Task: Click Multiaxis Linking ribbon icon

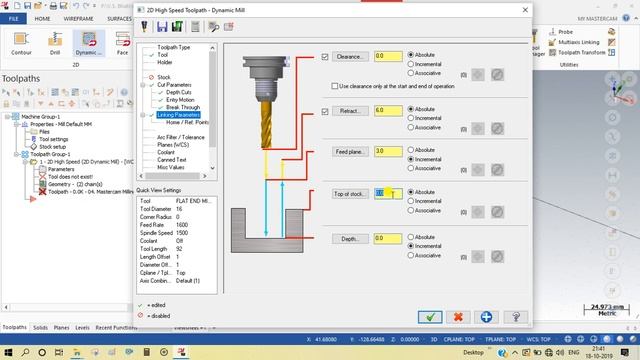Action: [x=552, y=42]
